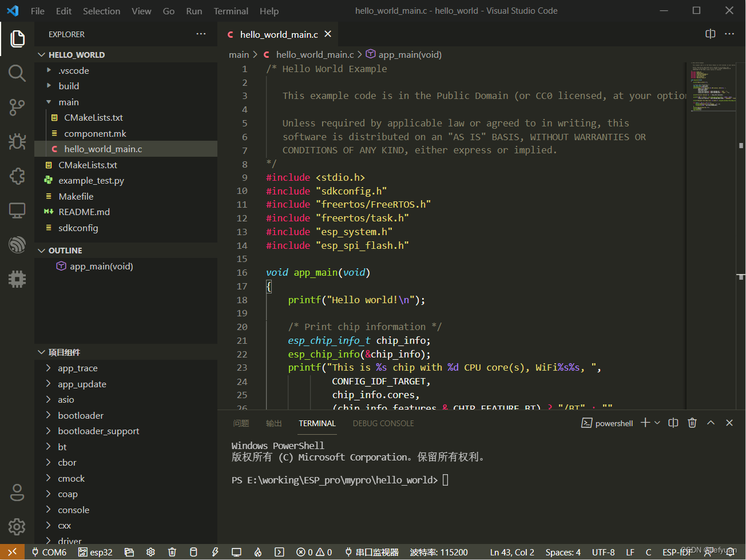The image size is (746, 560).
Task: Change the UTF-8 file encoding
Action: (604, 552)
